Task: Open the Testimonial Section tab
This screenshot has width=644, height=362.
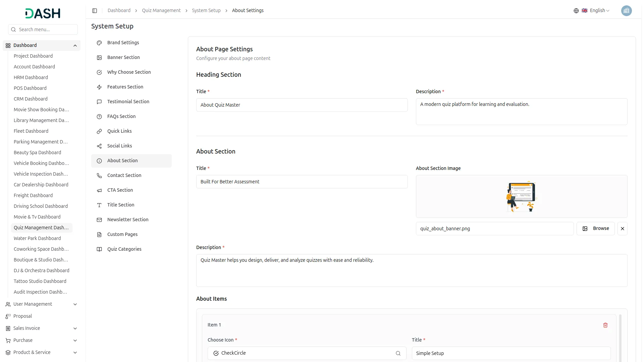Action: click(128, 102)
